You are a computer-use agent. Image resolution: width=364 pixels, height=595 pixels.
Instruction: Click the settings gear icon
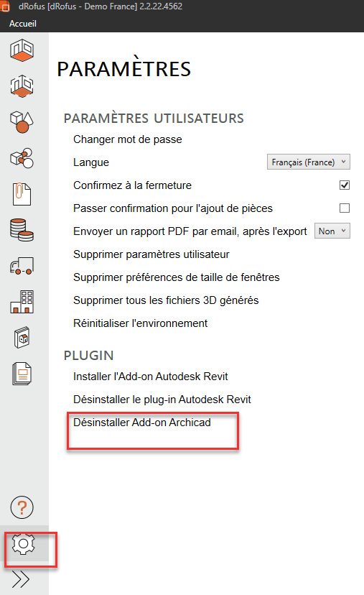tap(24, 544)
